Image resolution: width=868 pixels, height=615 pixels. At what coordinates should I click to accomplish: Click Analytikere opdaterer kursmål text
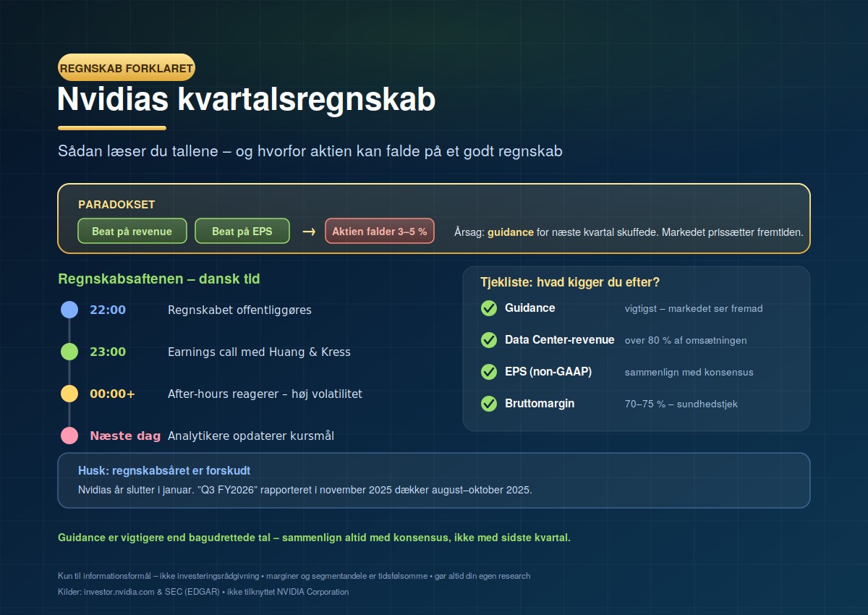click(x=251, y=436)
